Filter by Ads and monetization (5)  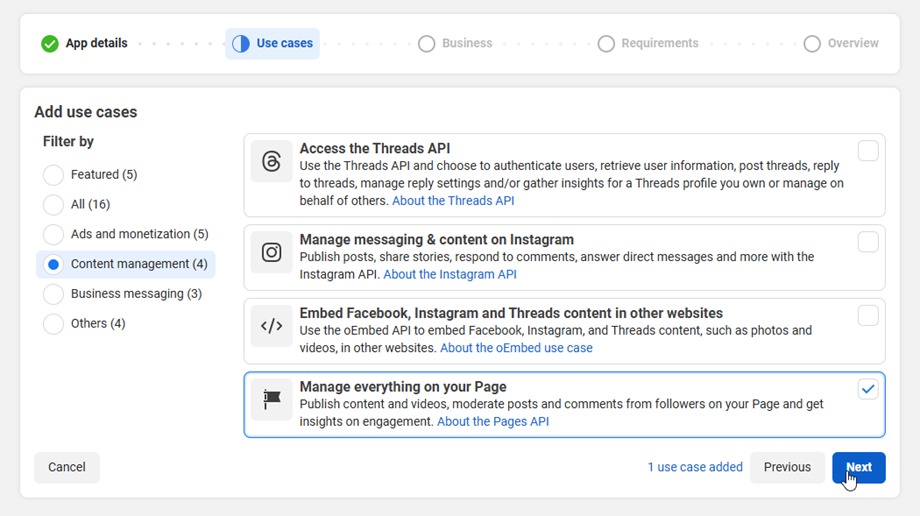pos(53,235)
